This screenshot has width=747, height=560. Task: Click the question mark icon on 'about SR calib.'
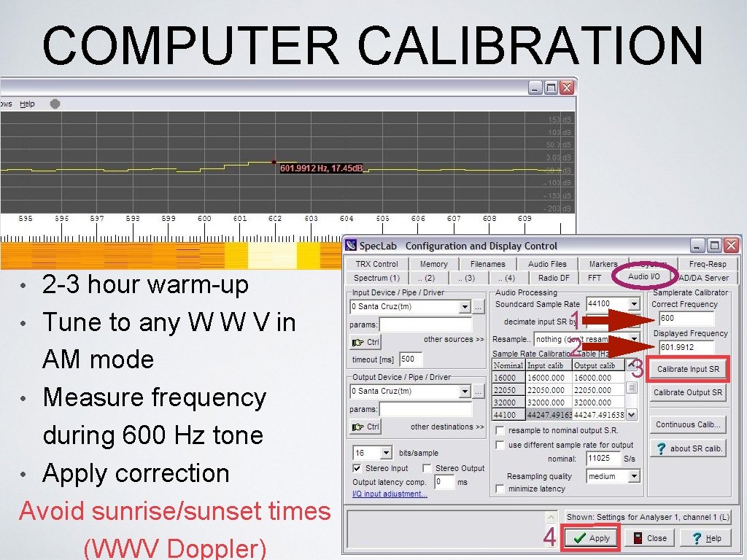pos(662,449)
